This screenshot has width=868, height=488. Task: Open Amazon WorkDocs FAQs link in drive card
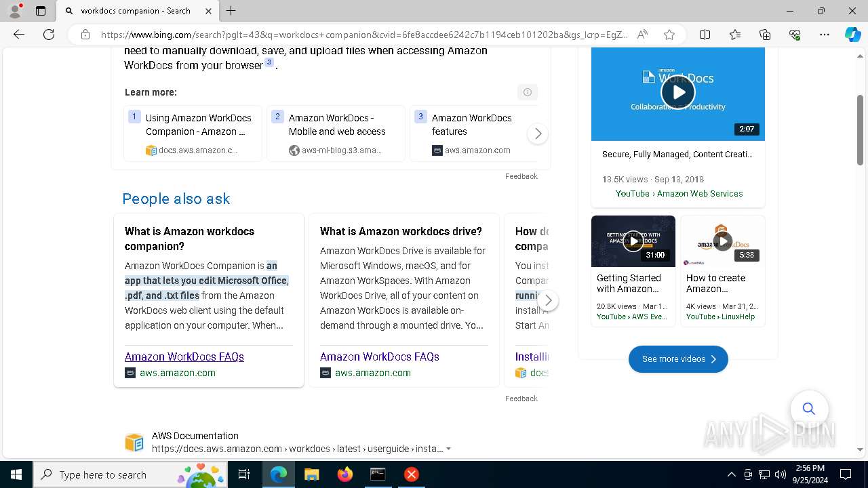pyautogui.click(x=380, y=357)
